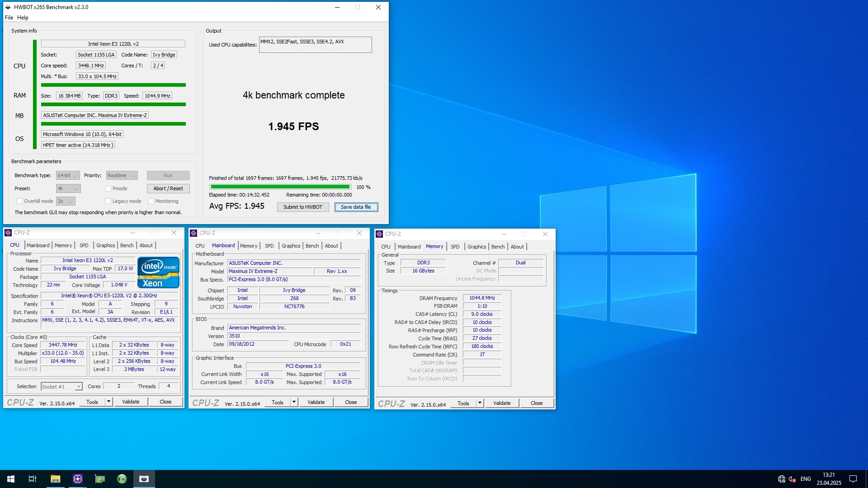Open the Help menu in HWBOT x265

click(x=23, y=18)
